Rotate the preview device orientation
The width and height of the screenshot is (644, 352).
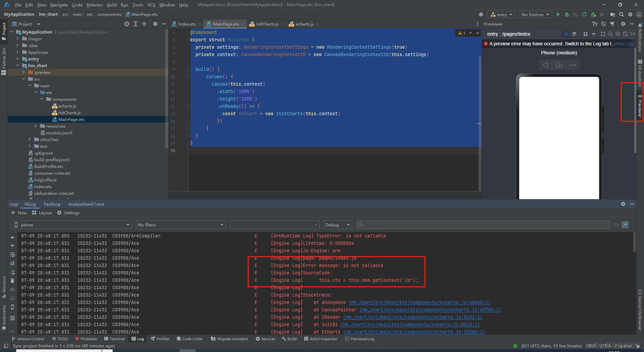pyautogui.click(x=559, y=65)
